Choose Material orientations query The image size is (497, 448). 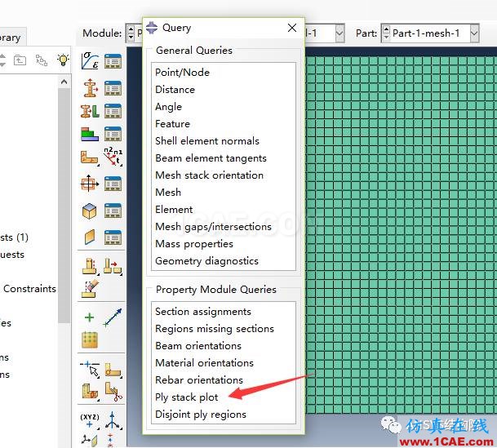[204, 363]
